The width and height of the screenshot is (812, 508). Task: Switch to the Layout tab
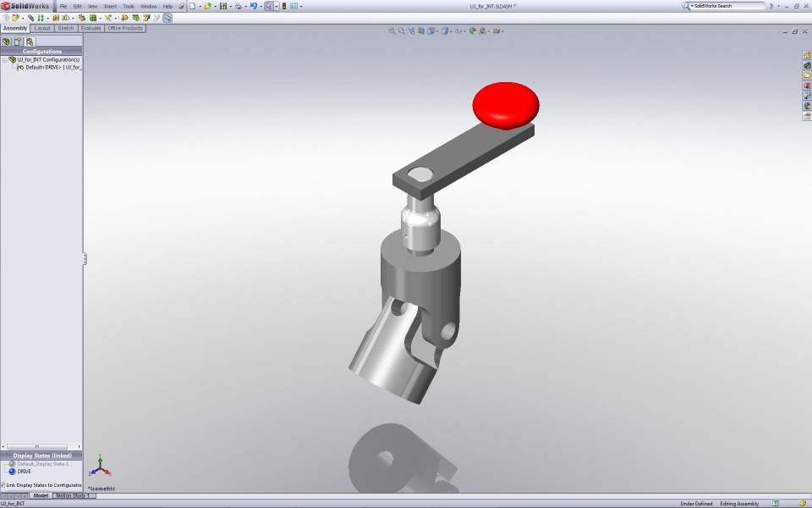pyautogui.click(x=42, y=29)
